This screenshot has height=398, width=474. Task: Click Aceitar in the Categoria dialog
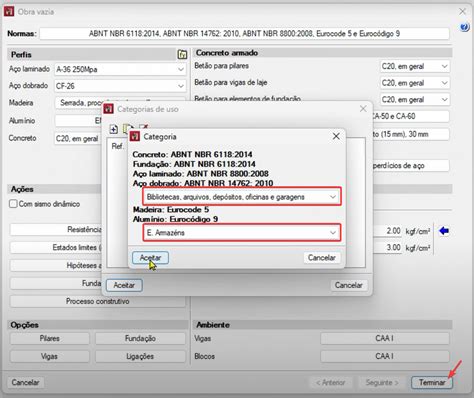(x=150, y=258)
